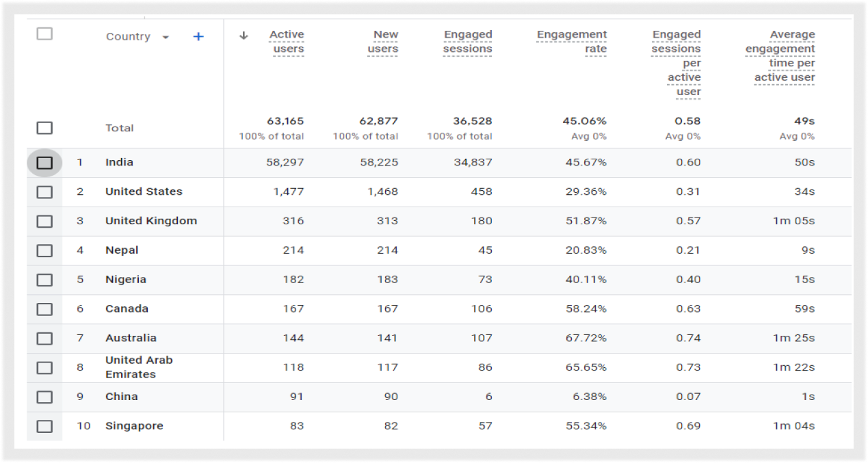Tick the checkbox for Australia row
This screenshot has width=868, height=463.
[x=44, y=339]
